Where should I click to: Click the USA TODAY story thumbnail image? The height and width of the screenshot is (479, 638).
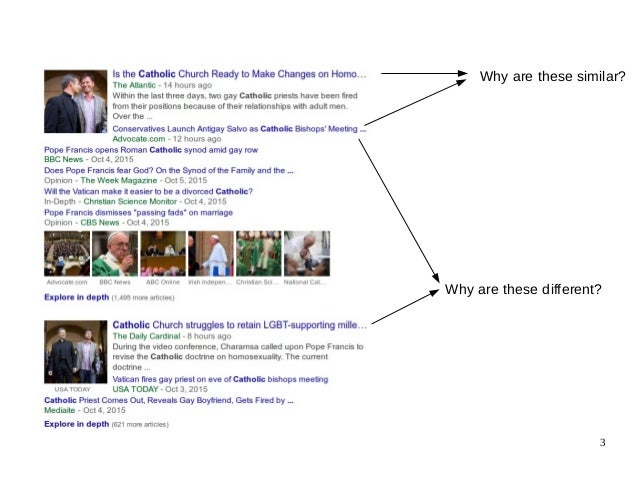click(x=76, y=352)
